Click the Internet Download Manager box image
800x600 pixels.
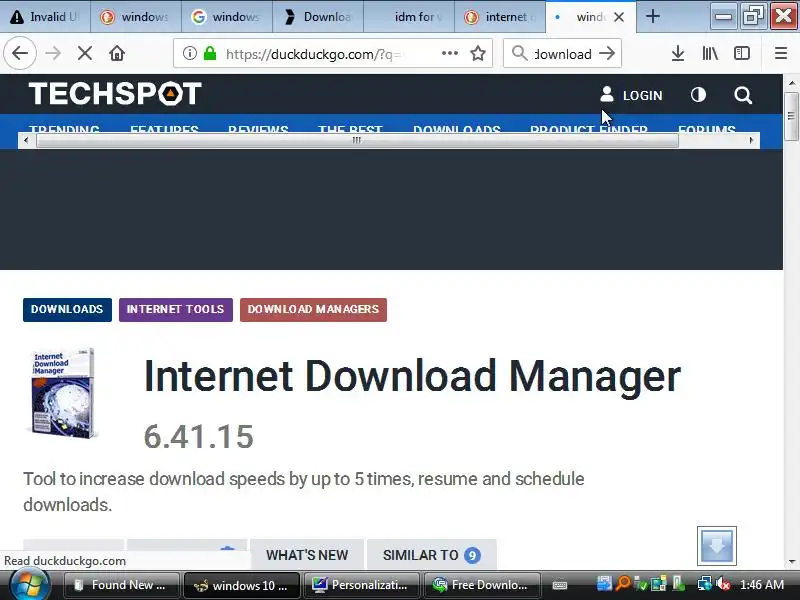click(63, 393)
